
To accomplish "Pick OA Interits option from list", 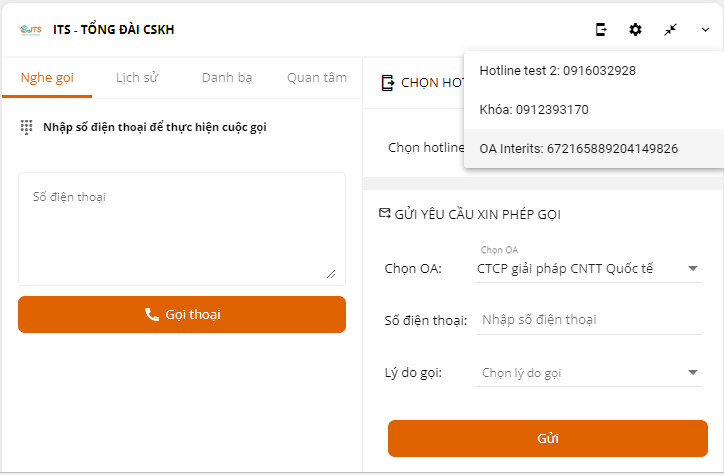I will click(579, 148).
